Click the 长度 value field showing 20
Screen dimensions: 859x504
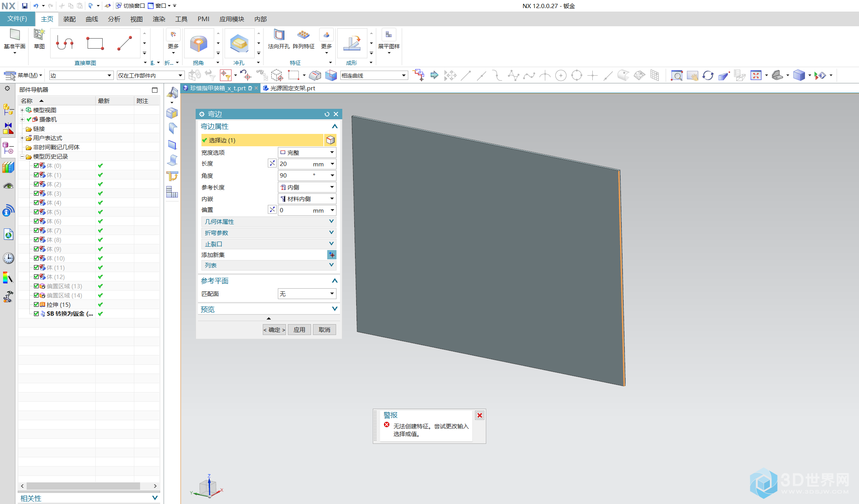pos(295,164)
